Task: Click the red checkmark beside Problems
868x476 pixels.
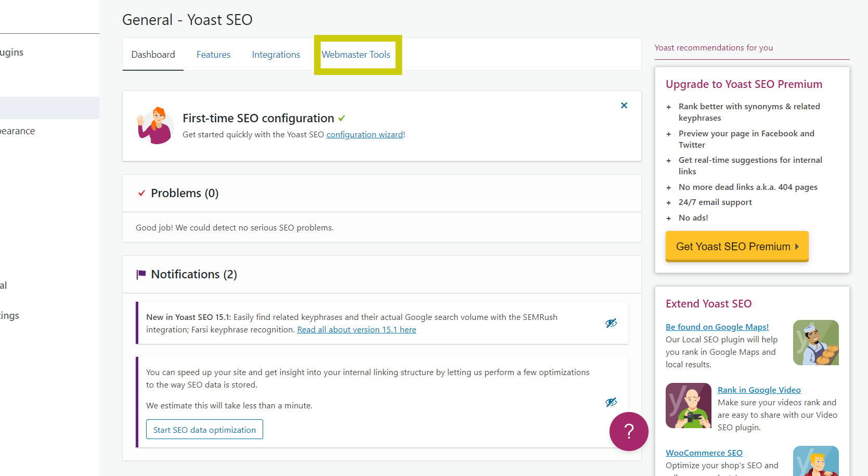Action: coord(141,193)
